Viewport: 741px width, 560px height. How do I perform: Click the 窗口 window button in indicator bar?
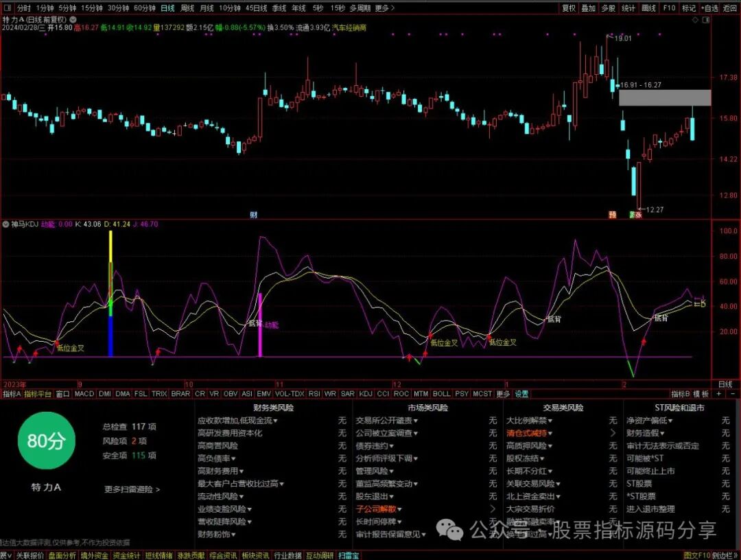click(62, 394)
